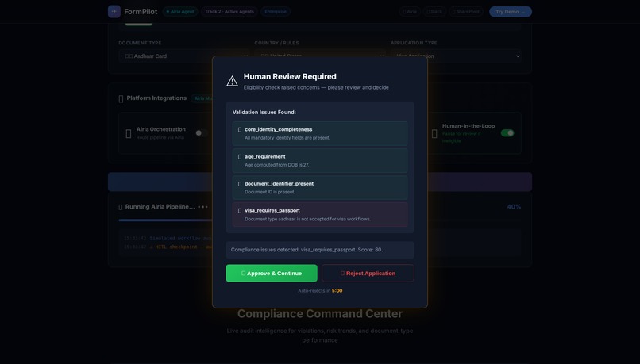This screenshot has height=364, width=640.
Task: Click the FormPilot brand name
Action: tap(141, 12)
